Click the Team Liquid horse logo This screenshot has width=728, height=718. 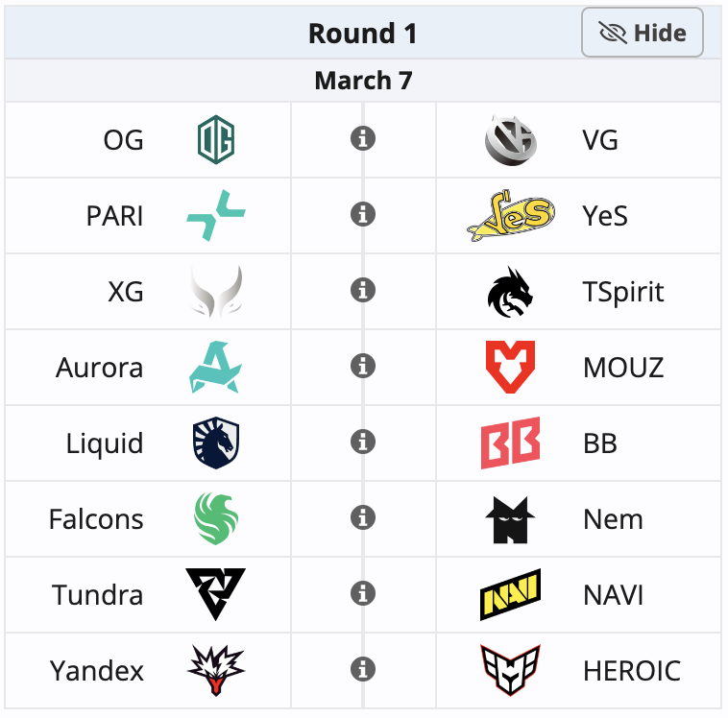[x=215, y=443]
